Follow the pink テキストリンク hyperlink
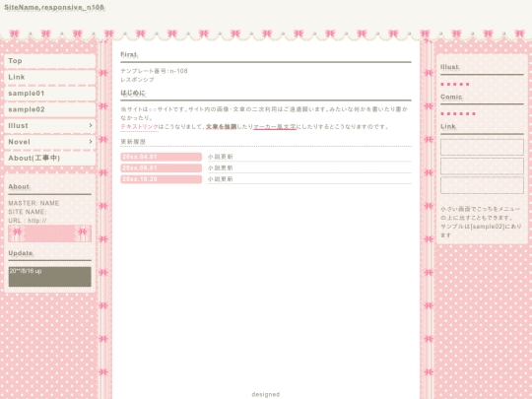Image resolution: width=532 pixels, height=399 pixels. [140, 127]
